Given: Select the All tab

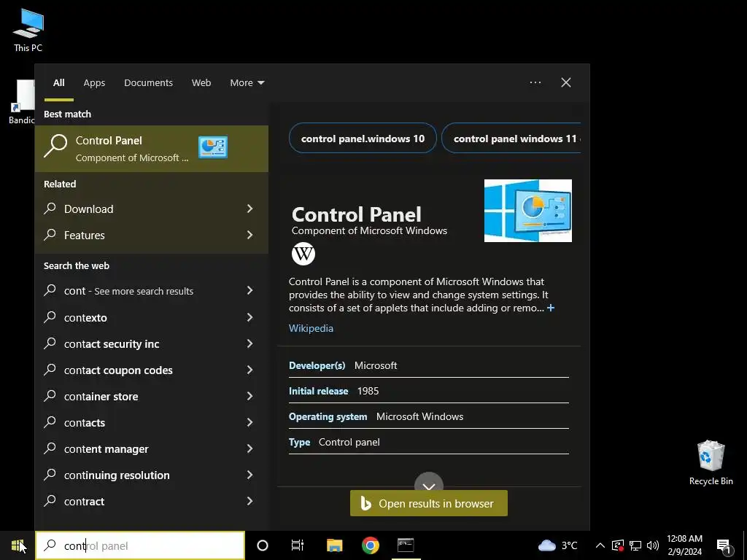Looking at the screenshot, I should (59, 83).
